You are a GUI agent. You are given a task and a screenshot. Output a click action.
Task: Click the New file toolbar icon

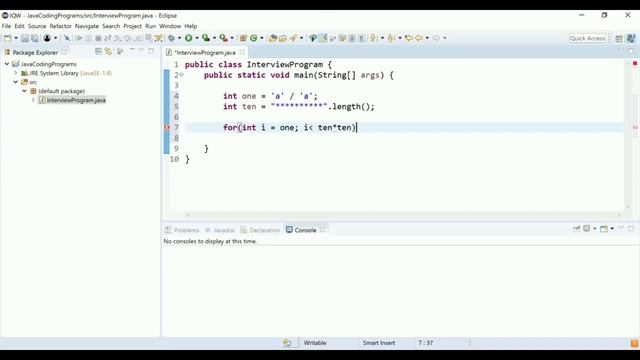coord(7,38)
